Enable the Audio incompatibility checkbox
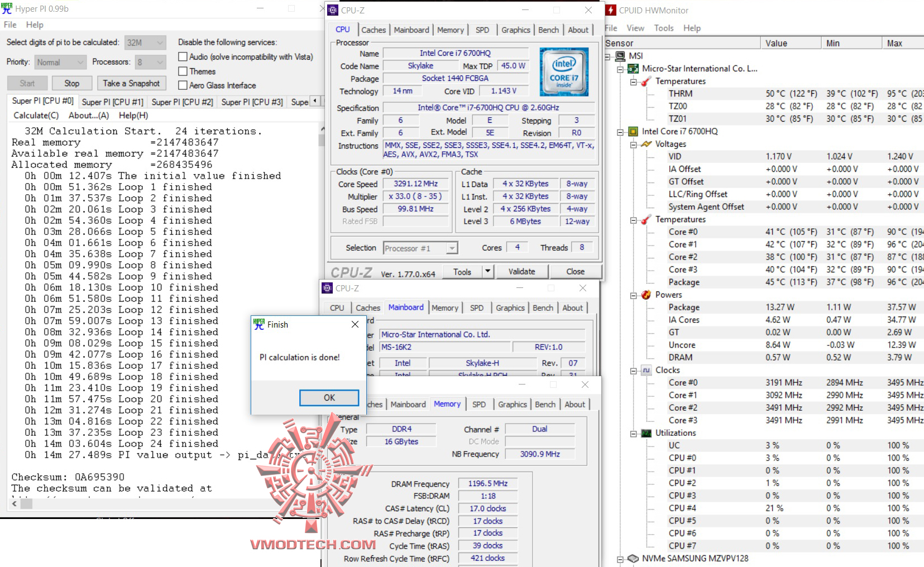The height and width of the screenshot is (567, 924). (x=182, y=56)
